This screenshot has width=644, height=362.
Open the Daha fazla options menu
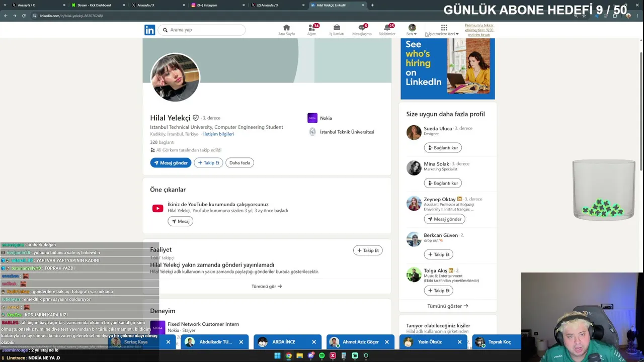coord(239,163)
